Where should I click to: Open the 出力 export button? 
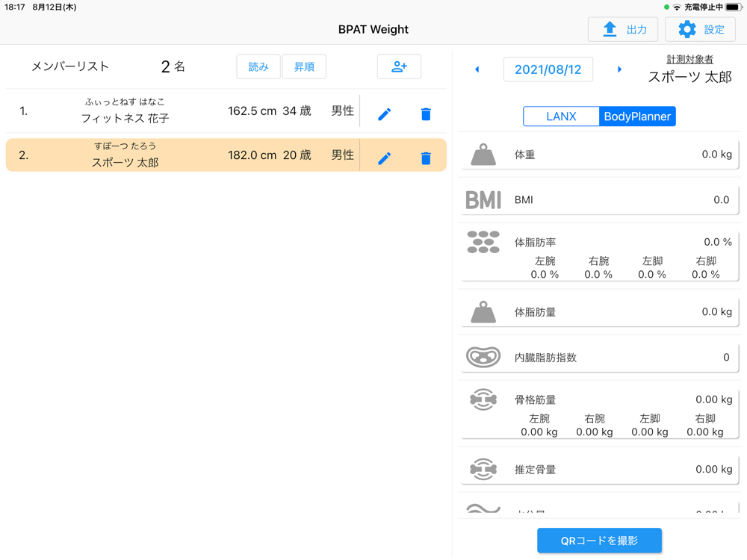(623, 30)
